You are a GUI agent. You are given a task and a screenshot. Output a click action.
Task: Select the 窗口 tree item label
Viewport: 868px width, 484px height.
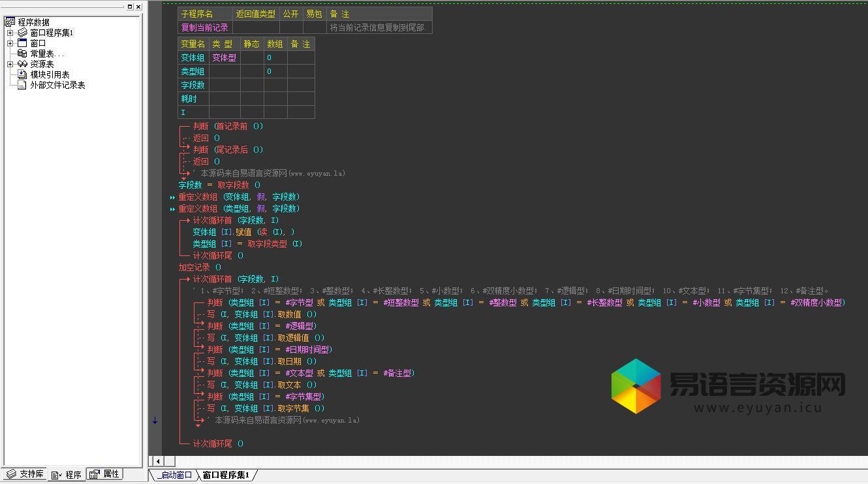tap(38, 43)
